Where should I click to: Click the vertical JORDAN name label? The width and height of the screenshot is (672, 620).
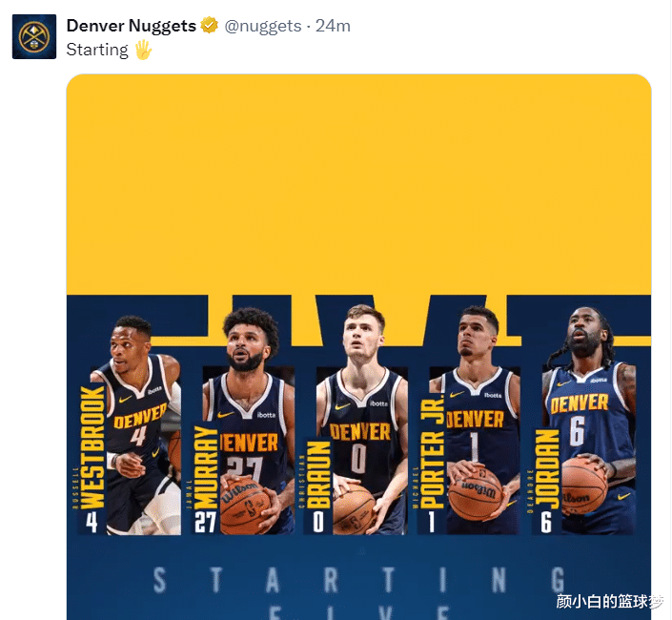547,469
